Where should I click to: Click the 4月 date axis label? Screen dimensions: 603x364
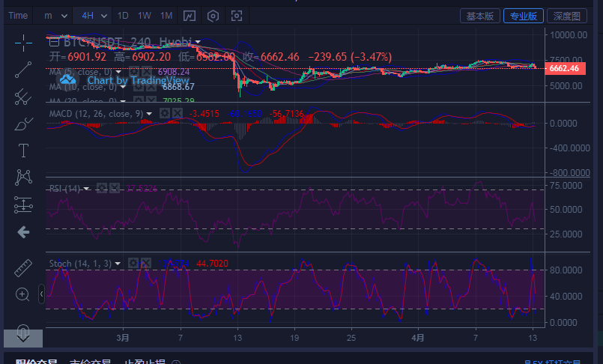[418, 338]
